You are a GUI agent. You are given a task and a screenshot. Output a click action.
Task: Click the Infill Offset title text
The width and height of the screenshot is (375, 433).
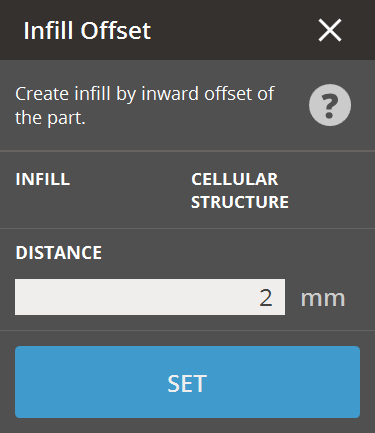click(x=87, y=30)
